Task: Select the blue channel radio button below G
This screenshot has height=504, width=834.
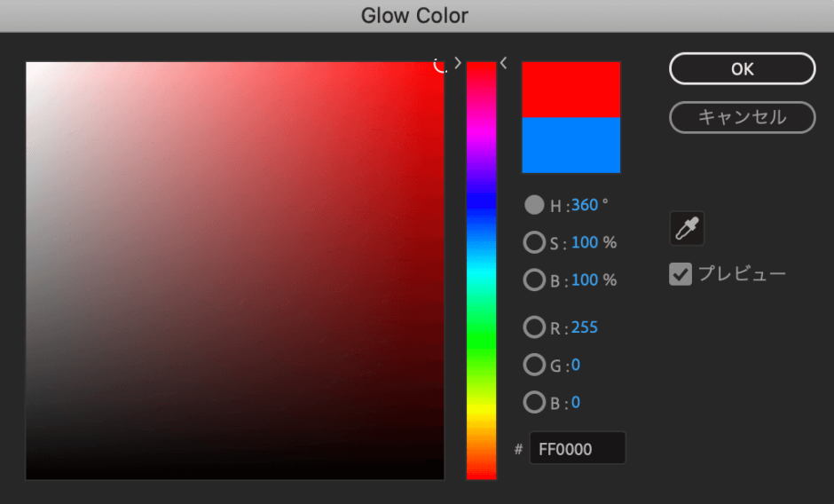Action: (x=534, y=403)
